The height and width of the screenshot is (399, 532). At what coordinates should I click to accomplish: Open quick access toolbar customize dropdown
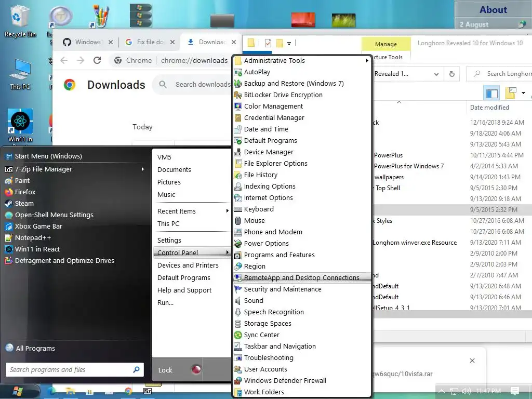289,44
